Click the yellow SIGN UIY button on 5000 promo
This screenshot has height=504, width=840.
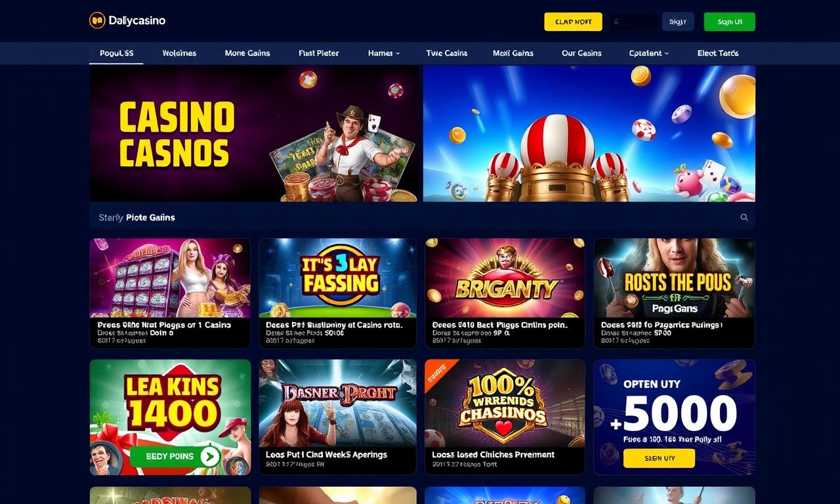[x=659, y=458]
